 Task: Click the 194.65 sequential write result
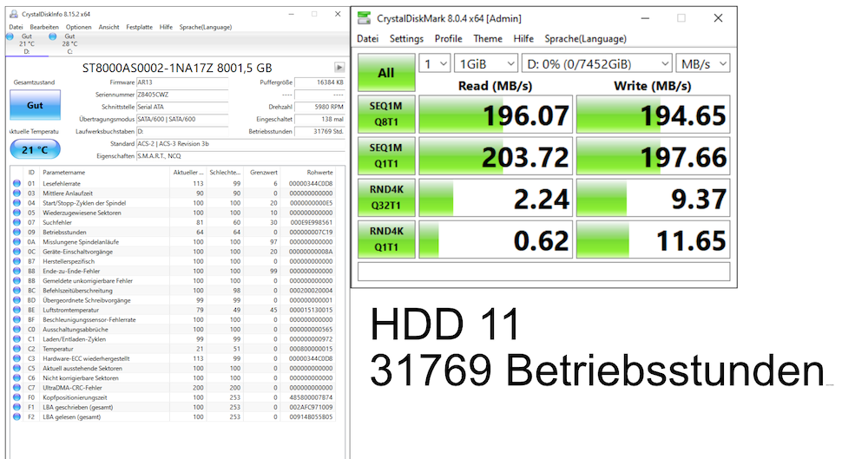click(x=654, y=115)
